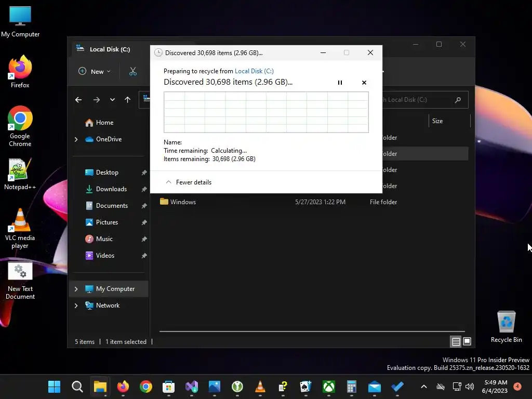This screenshot has width=532, height=399.
Task: Open Calculator from taskbar
Action: 352,387
